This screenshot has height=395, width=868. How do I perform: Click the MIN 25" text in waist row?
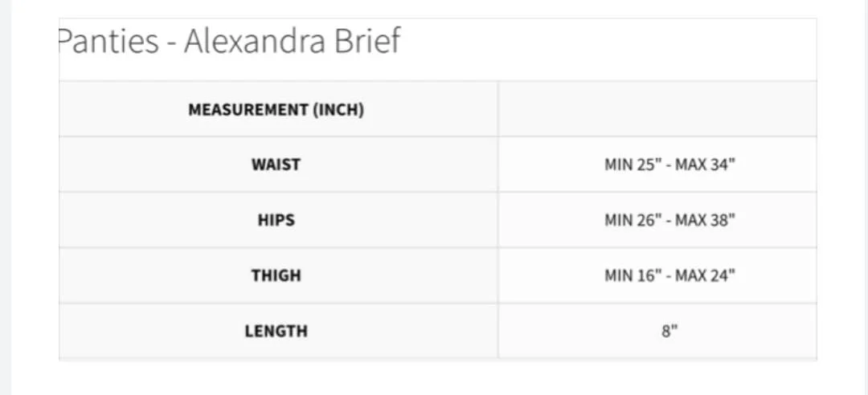633,165
